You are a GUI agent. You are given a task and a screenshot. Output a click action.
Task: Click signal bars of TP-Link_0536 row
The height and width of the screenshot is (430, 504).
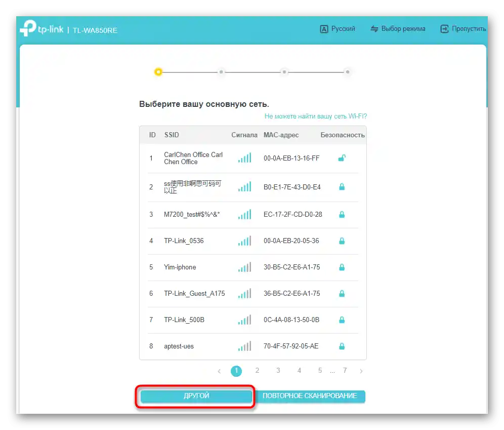coord(244,241)
